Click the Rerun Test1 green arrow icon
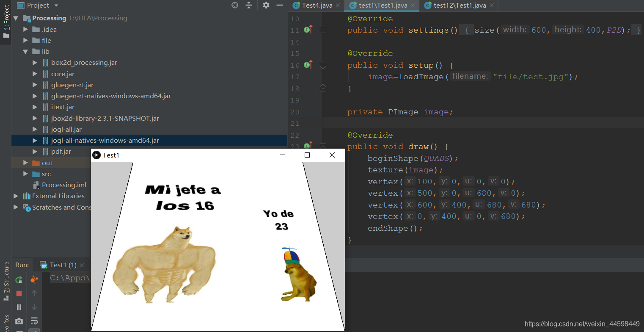The height and width of the screenshot is (332, 644). 19,279
